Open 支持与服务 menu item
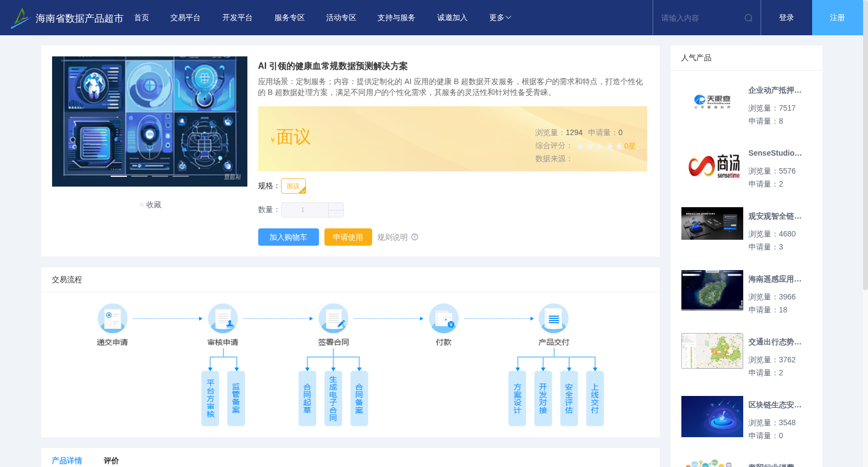Screen dimensions: 868x467 tap(397, 18)
